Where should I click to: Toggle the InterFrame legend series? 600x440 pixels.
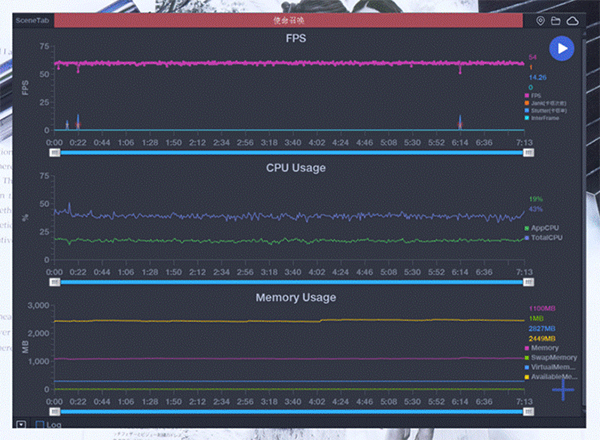tap(545, 119)
